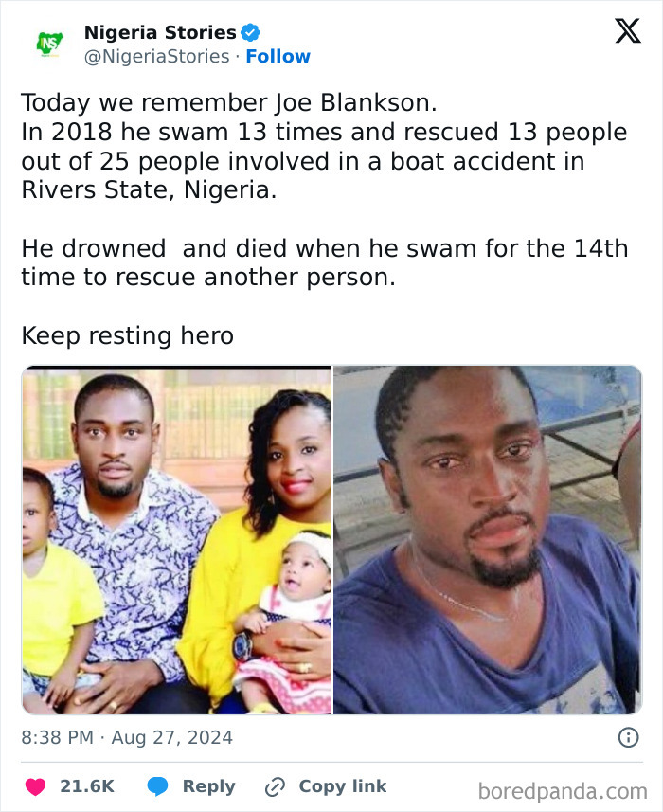Click the reply speech bubble icon

pyautogui.click(x=157, y=786)
